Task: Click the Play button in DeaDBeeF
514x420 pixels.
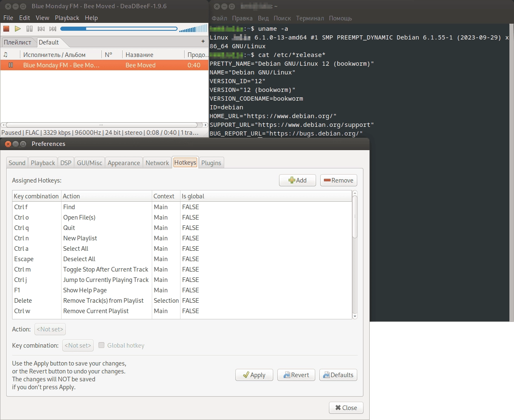Action: [x=18, y=29]
